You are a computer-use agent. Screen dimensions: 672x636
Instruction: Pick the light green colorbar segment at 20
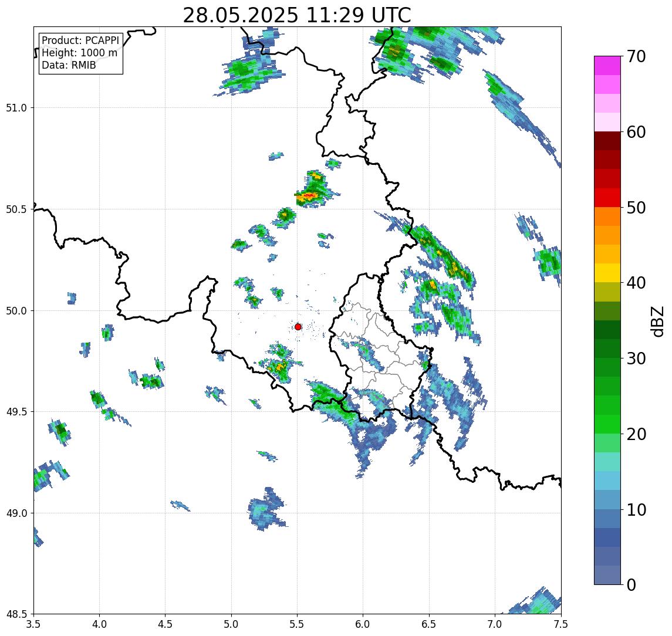point(607,443)
